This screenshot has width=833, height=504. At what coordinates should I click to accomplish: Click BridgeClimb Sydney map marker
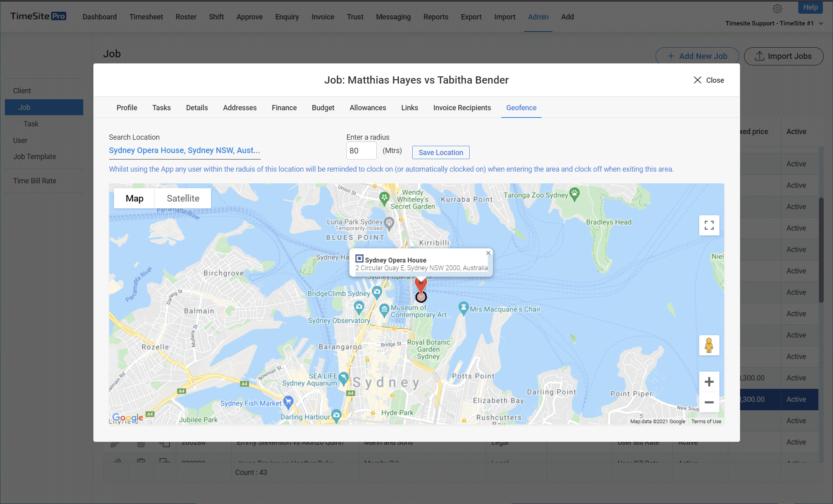(x=377, y=292)
